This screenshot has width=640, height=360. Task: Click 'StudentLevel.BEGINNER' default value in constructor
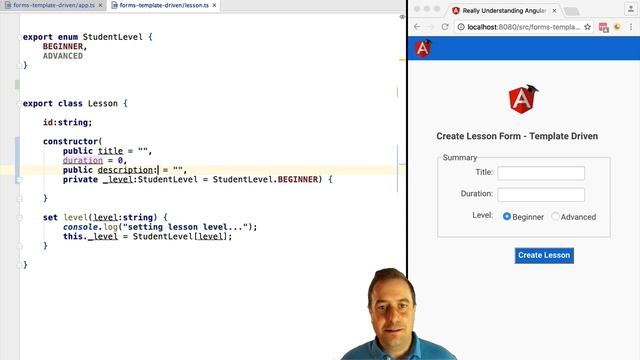265,180
